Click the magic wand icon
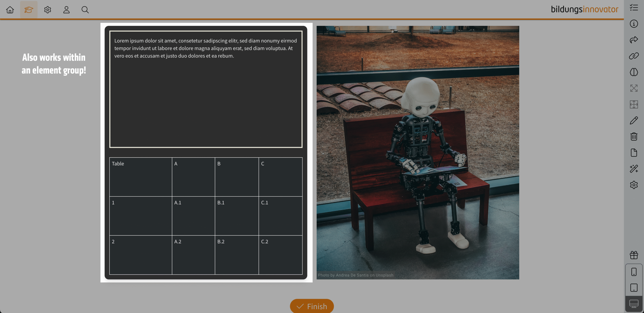Image resolution: width=644 pixels, height=313 pixels. click(x=634, y=169)
